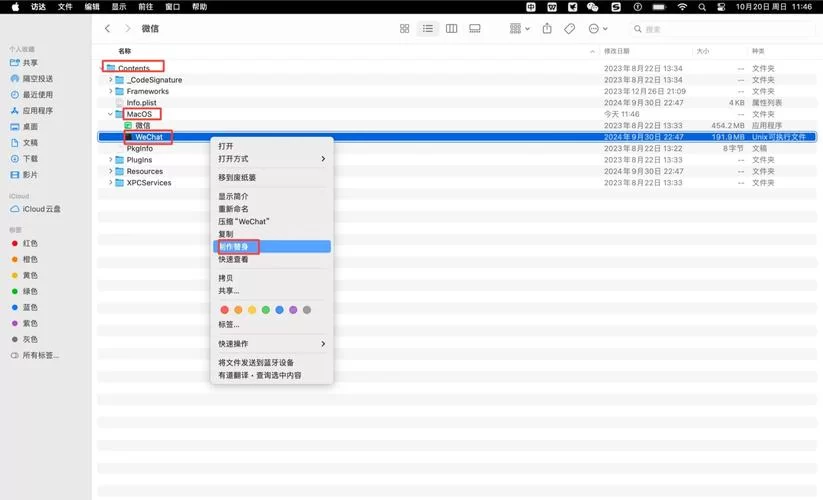Select the 微信 application row
The width and height of the screenshot is (823, 500).
[457, 125]
